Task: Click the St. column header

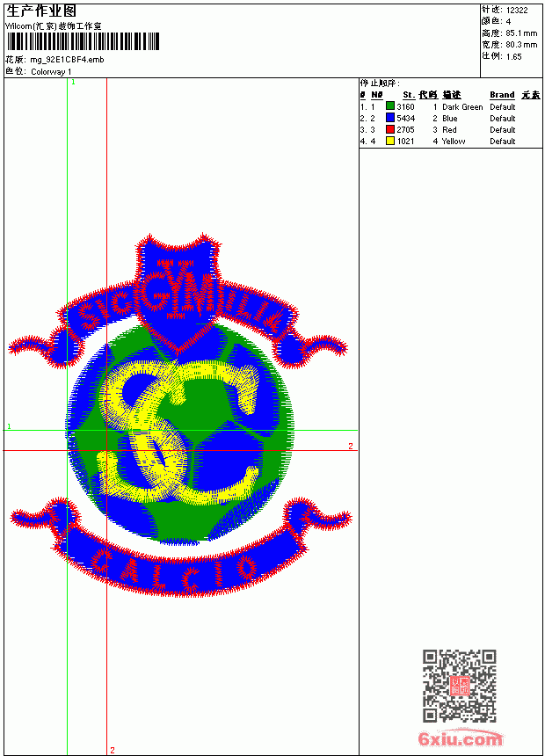Action: (x=409, y=95)
